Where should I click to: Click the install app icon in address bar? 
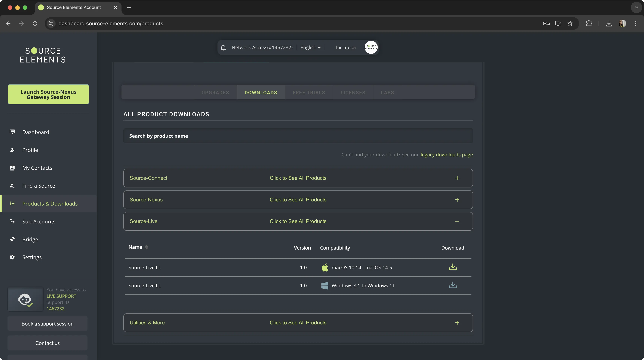tap(558, 23)
